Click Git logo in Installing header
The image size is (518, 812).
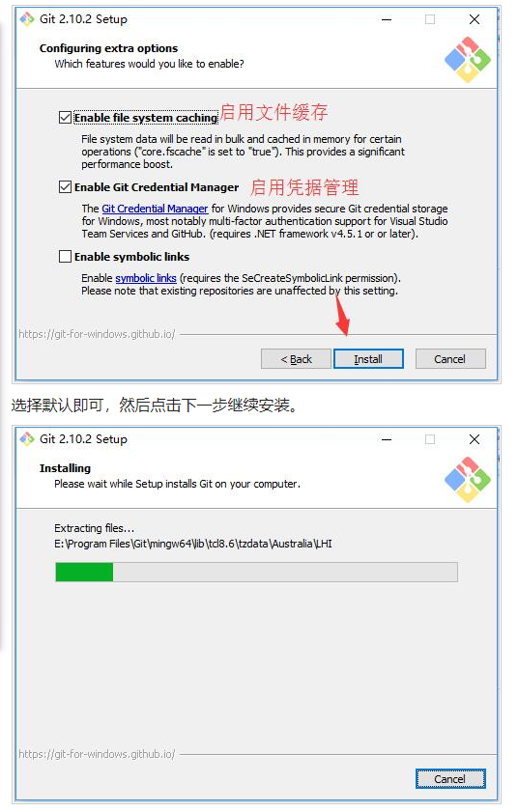(467, 480)
